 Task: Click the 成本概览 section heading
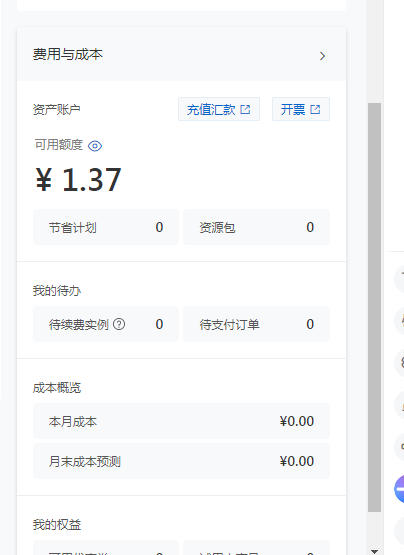tap(57, 388)
